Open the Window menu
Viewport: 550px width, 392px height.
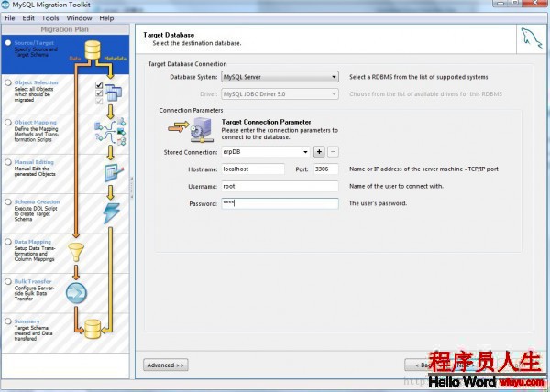pos(79,18)
